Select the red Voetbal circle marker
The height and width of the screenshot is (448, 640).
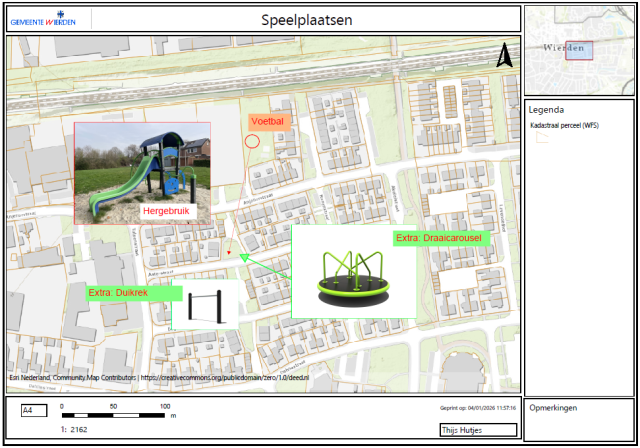click(x=252, y=140)
